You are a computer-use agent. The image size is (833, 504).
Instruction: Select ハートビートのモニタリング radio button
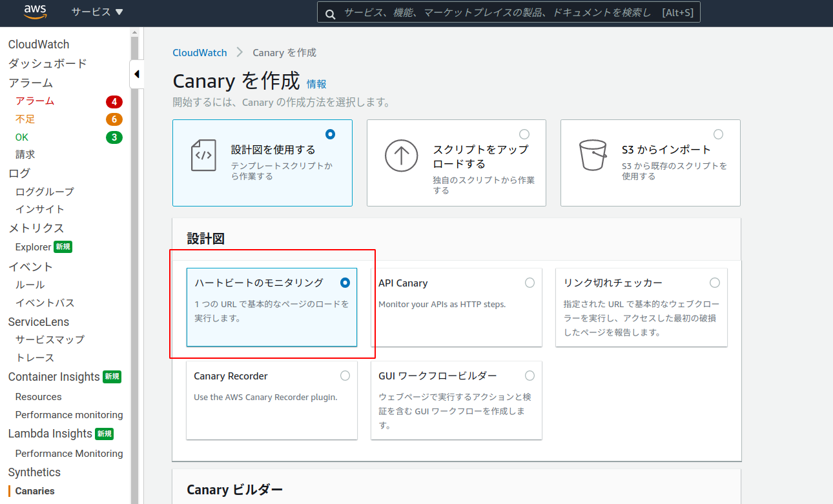point(345,283)
